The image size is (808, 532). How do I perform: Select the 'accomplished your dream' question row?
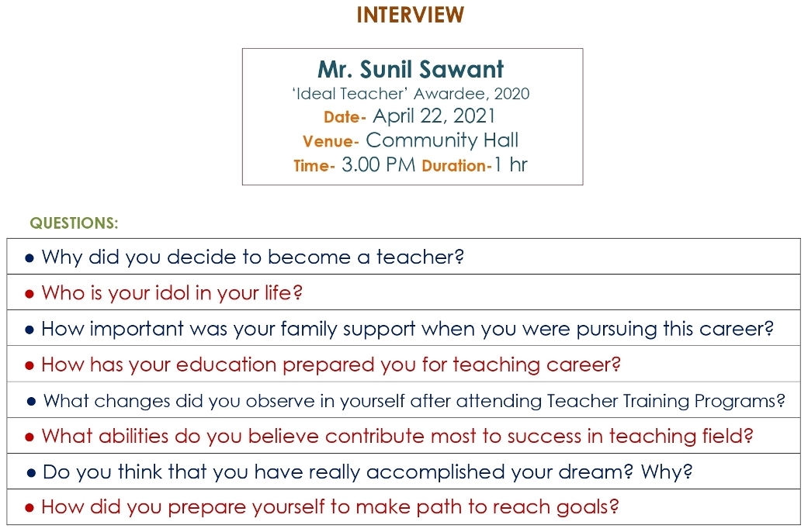pos(367,472)
